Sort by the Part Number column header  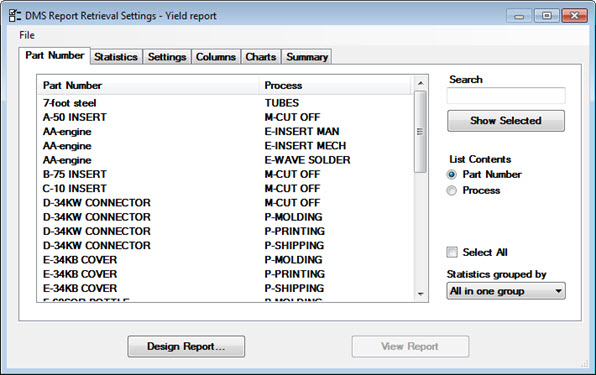pos(148,85)
